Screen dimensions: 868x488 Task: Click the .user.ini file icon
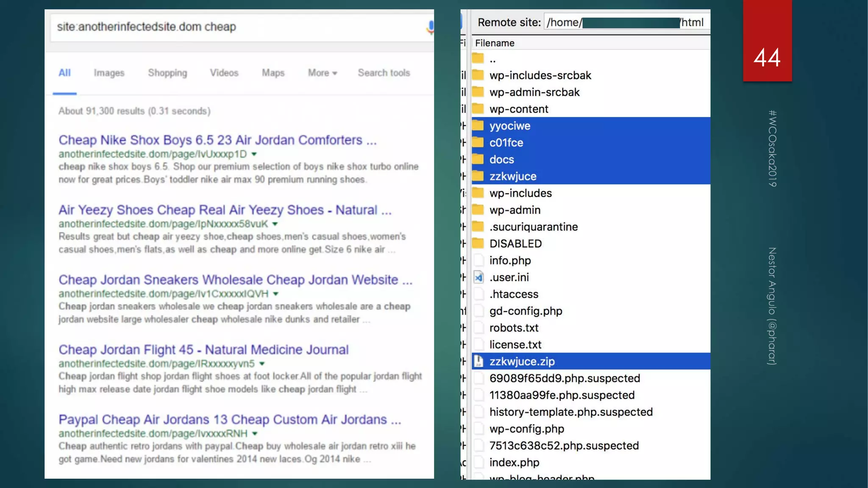(479, 277)
